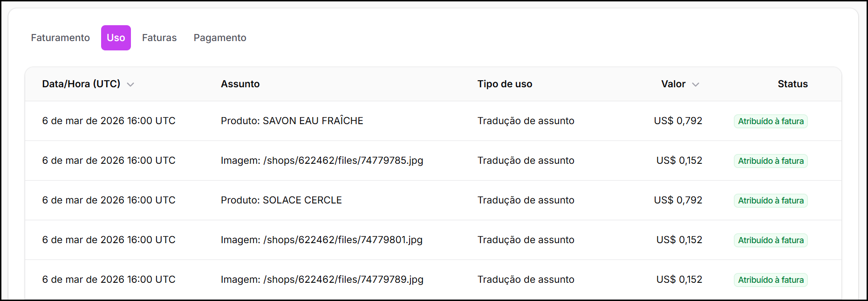868x301 pixels.
Task: Click the Data/Hora (UTC) column header
Action: (81, 84)
